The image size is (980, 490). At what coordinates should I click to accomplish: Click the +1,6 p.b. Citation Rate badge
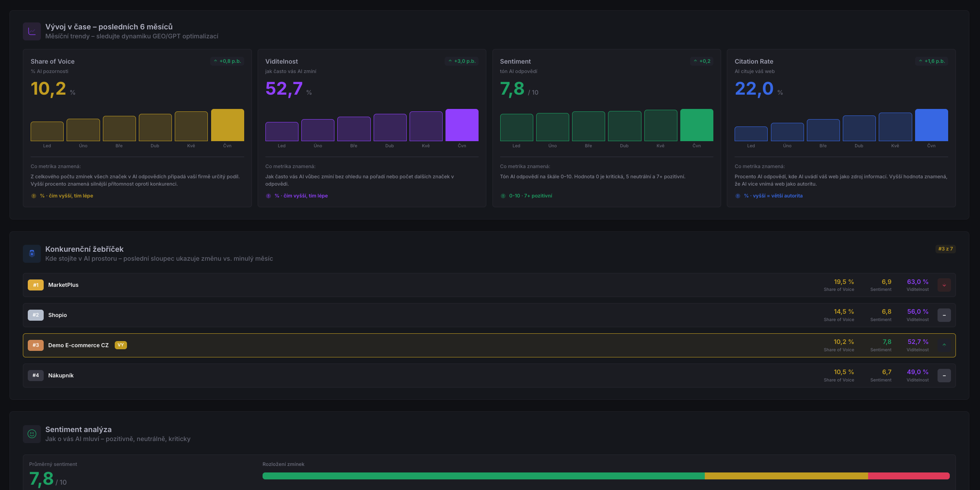(x=931, y=61)
